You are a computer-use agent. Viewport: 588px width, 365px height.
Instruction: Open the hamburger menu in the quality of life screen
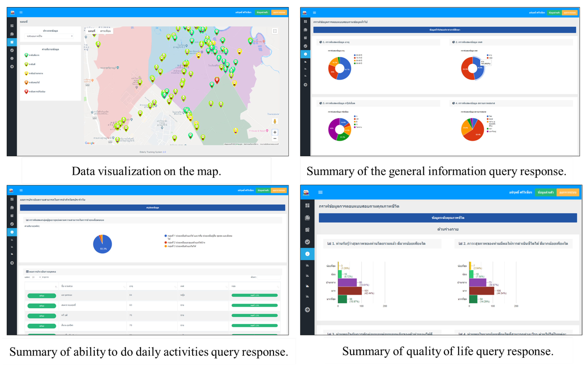point(321,192)
